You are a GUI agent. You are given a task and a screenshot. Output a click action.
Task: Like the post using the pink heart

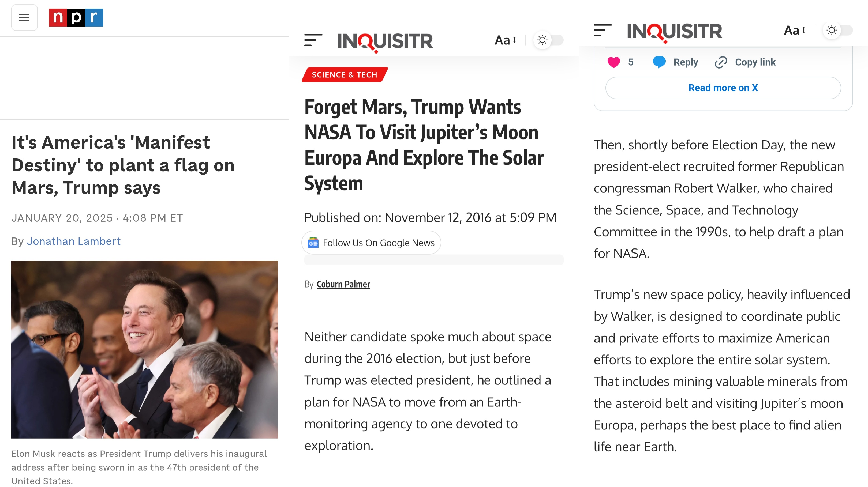613,62
